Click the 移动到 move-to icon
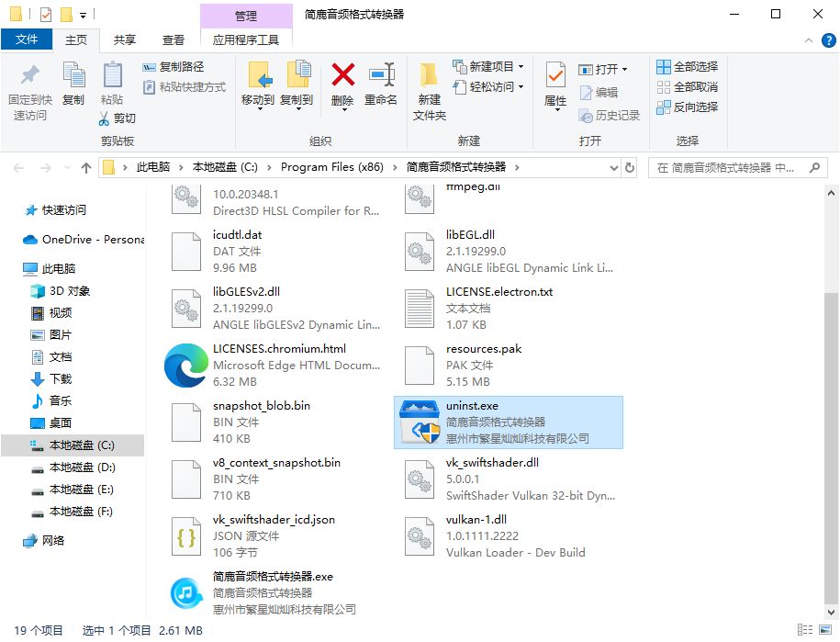 [261, 75]
